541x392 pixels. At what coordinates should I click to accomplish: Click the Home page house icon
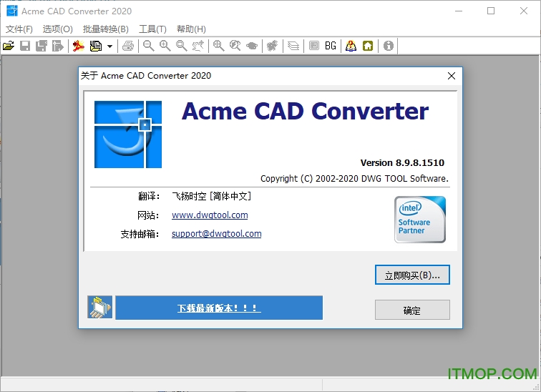(368, 46)
